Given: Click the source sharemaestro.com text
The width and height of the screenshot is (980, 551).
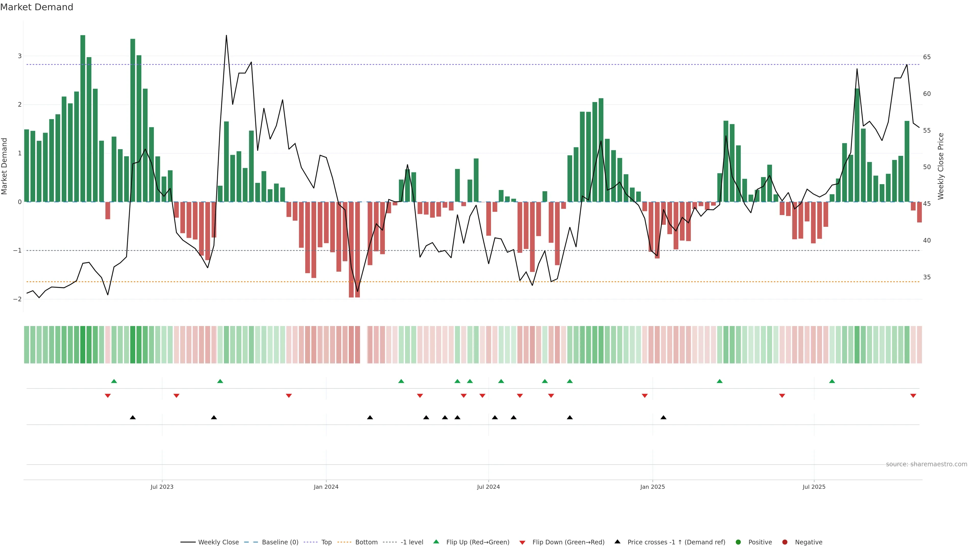Looking at the screenshot, I should point(926,464).
